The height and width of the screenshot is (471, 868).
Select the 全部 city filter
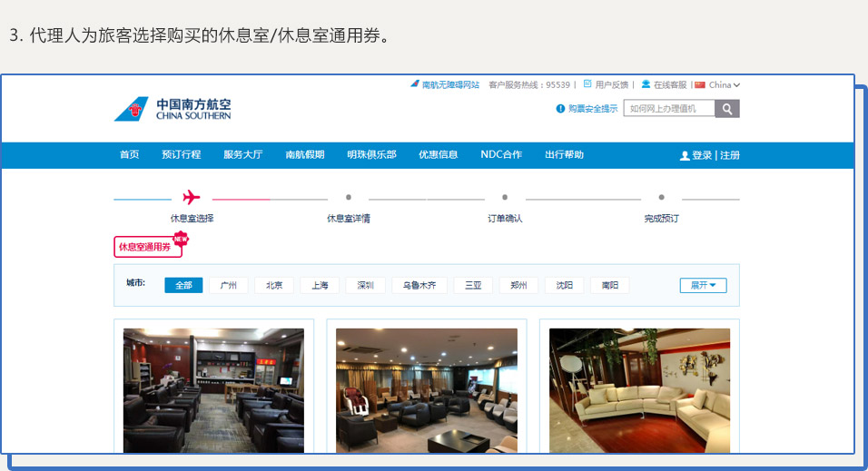point(183,285)
